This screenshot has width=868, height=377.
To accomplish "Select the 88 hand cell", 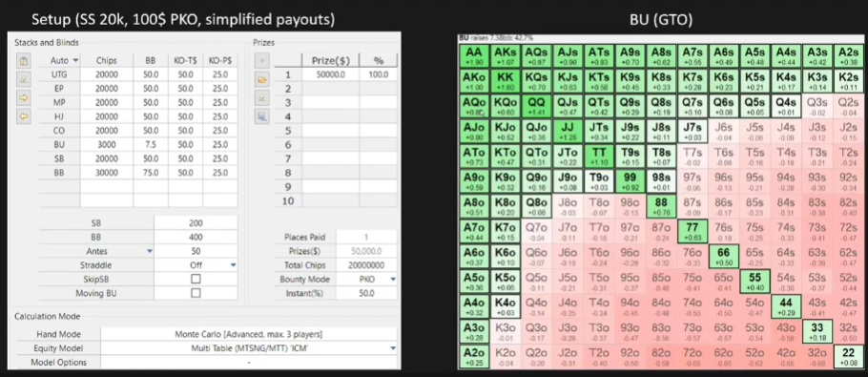I will (x=662, y=206).
